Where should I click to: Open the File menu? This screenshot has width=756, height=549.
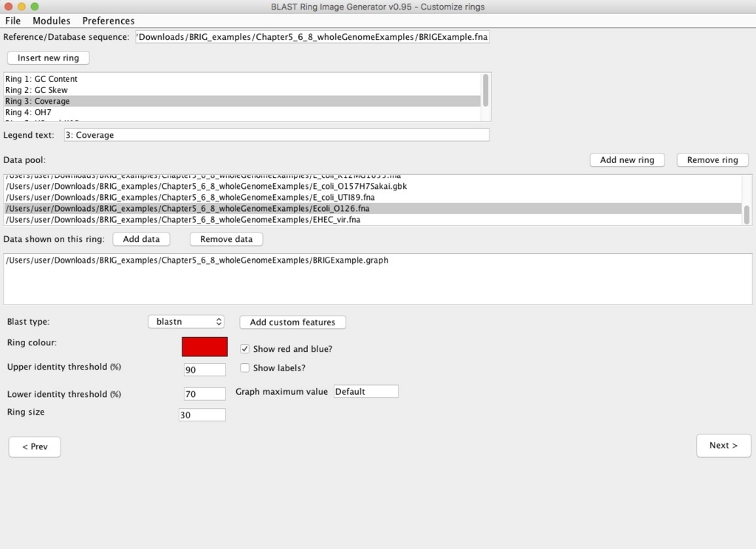(x=13, y=21)
